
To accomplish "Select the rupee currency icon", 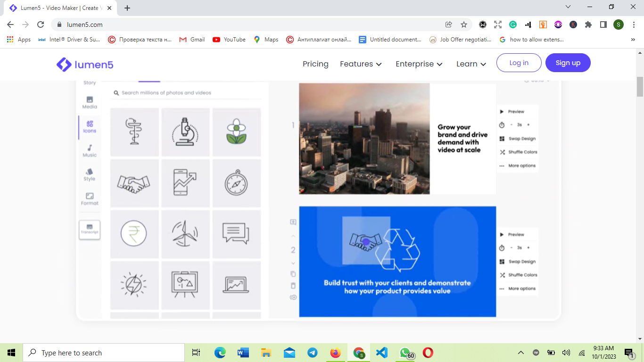I will pyautogui.click(x=134, y=234).
